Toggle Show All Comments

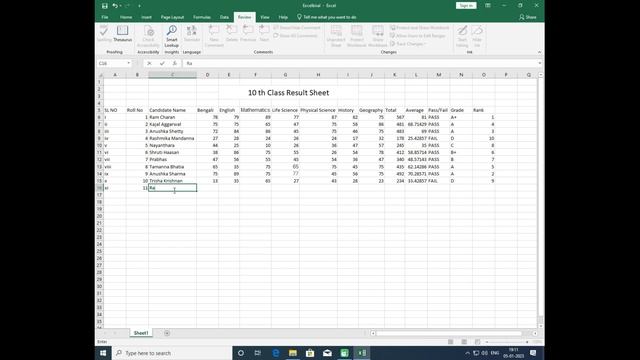pyautogui.click(x=295, y=36)
